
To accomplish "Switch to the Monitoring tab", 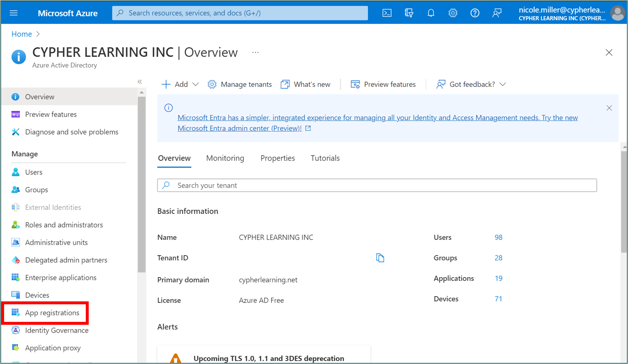I will (x=225, y=158).
